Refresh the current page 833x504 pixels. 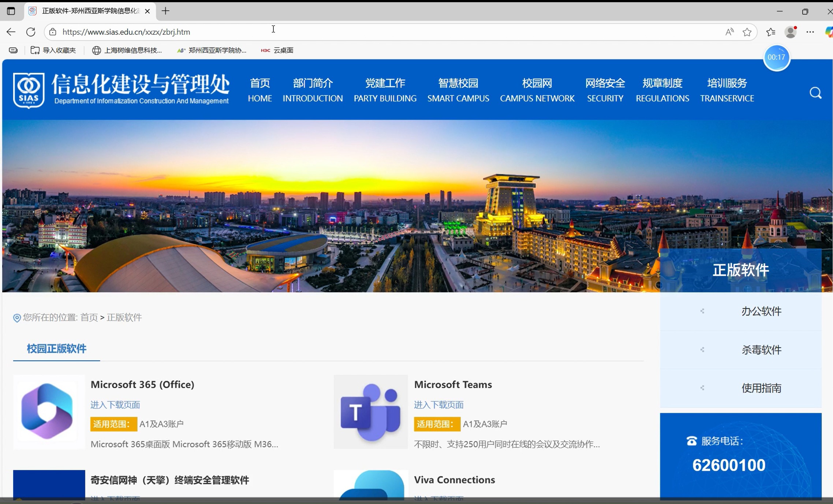[31, 32]
